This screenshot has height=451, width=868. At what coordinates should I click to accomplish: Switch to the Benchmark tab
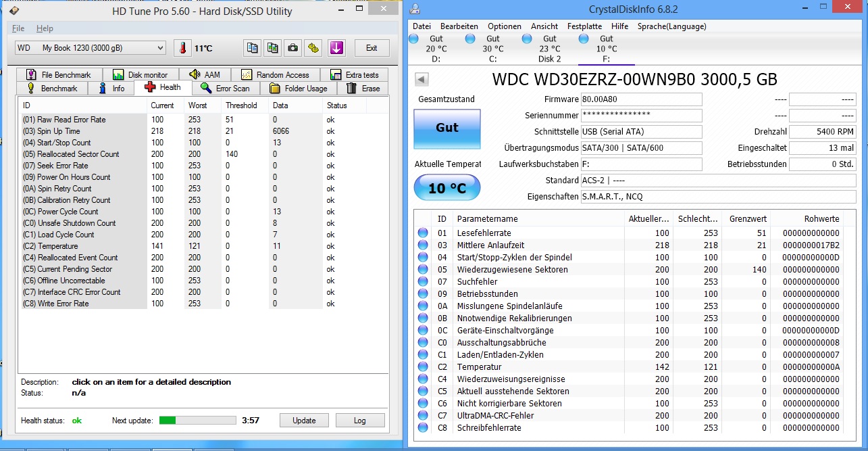pos(52,88)
